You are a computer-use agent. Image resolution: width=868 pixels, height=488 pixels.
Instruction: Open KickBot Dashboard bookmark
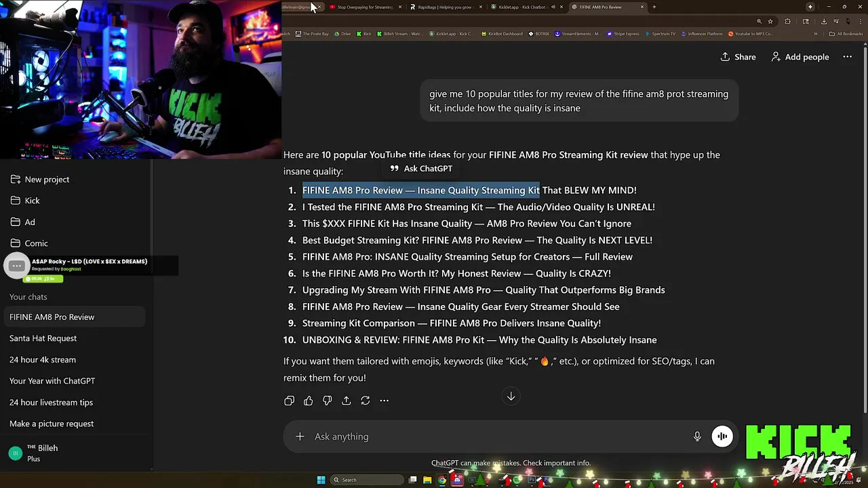pyautogui.click(x=502, y=34)
